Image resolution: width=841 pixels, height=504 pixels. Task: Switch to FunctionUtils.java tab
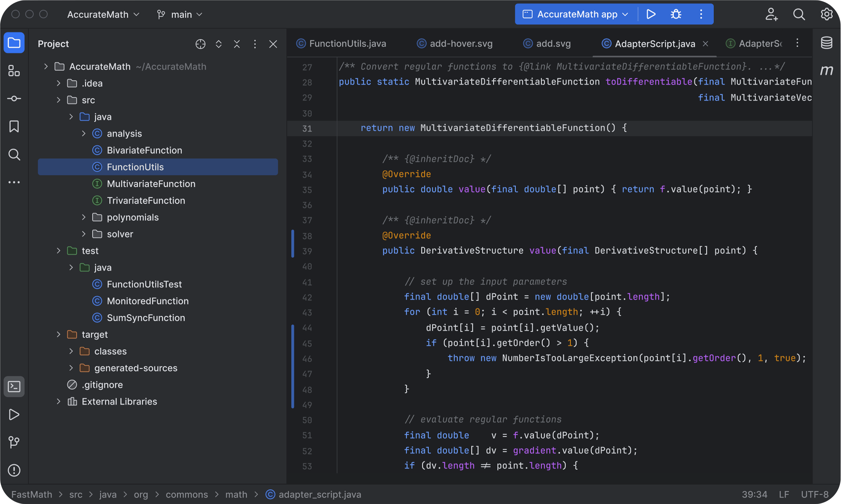click(341, 44)
